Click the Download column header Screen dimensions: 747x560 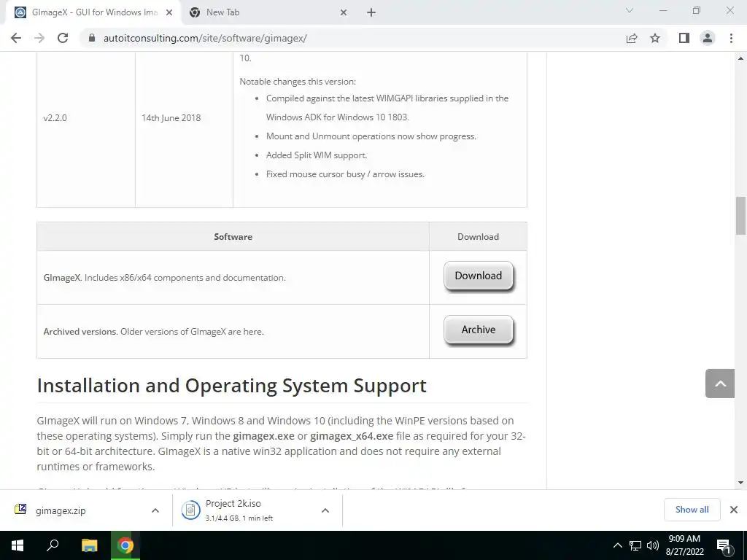tap(478, 237)
